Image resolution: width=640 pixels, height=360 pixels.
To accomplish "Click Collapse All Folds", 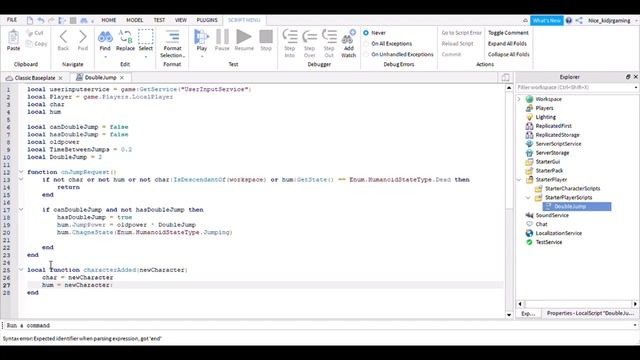I will tap(509, 54).
